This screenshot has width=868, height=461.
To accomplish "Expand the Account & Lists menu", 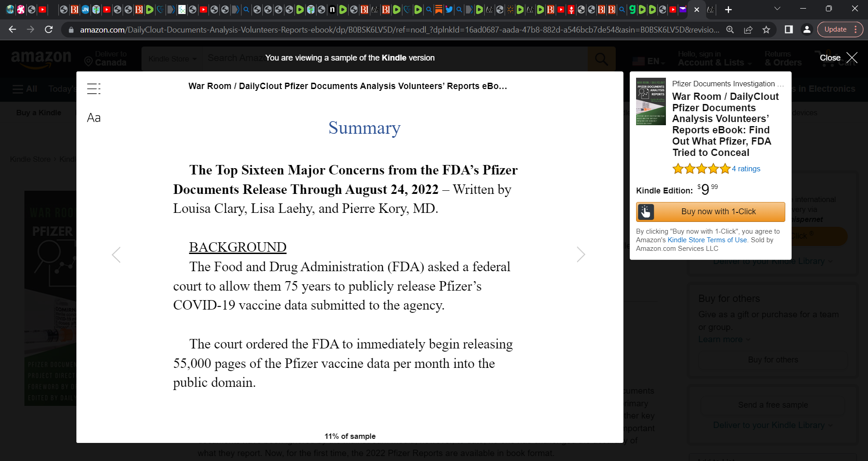I will click(x=715, y=59).
